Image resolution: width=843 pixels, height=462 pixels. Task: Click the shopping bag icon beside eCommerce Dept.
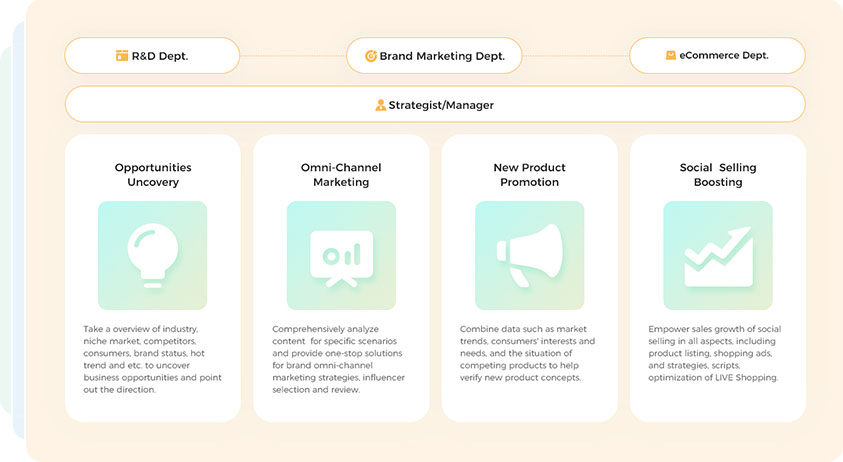671,55
